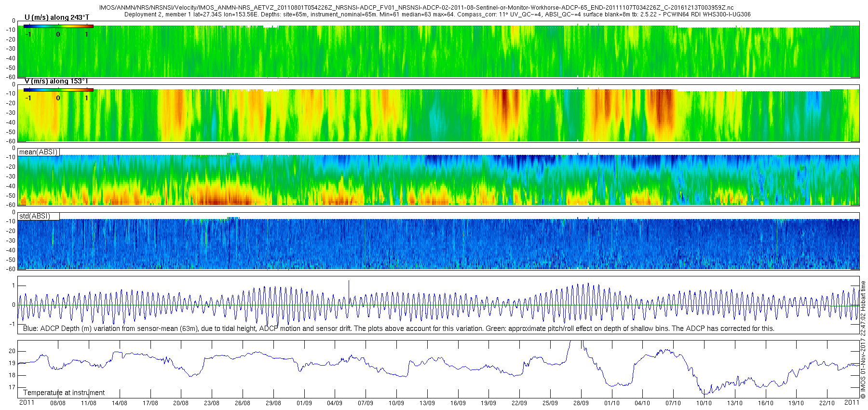Viewport: 868px width, 410px height.
Task: Click the '29/08' date tick label
Action: click(273, 403)
